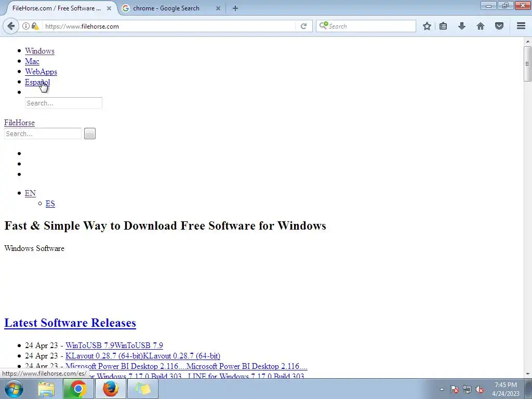Open the Firefox hamburger menu
The height and width of the screenshot is (399, 532).
click(x=521, y=26)
